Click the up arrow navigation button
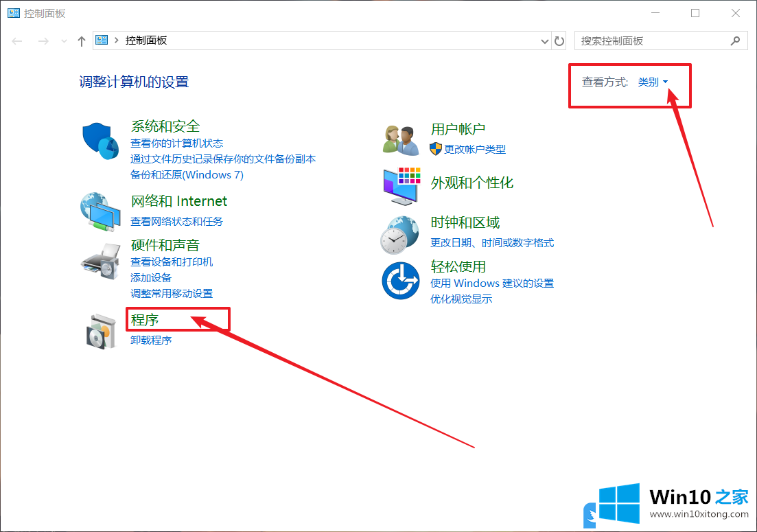Image resolution: width=757 pixels, height=532 pixels. click(82, 41)
